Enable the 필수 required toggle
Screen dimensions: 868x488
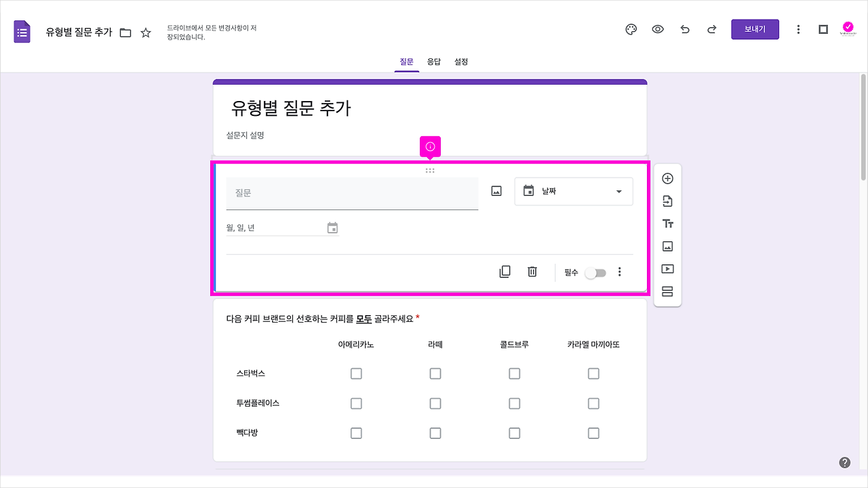[595, 272]
